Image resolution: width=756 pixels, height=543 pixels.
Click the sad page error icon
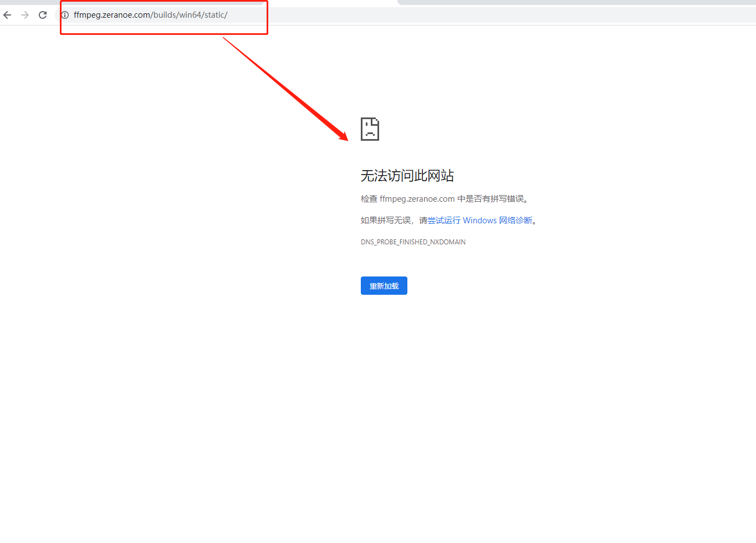(x=370, y=129)
